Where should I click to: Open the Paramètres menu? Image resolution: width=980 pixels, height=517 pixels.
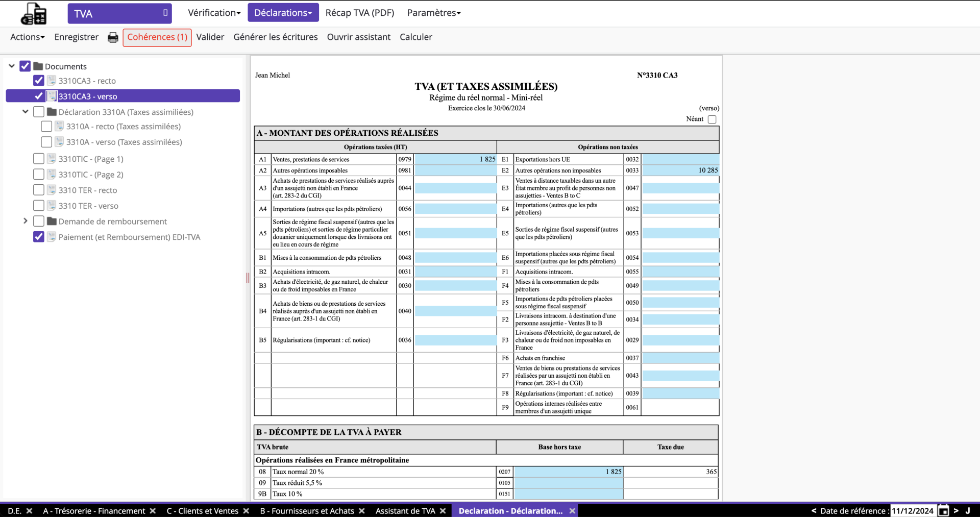pos(433,13)
